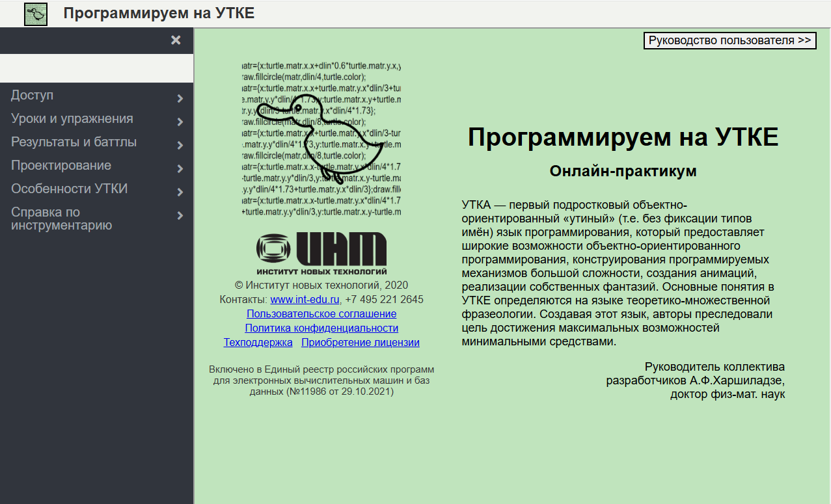Click the page title Программируем на УТКЕ in header
Screen dimensions: 831x504
[x=159, y=13]
